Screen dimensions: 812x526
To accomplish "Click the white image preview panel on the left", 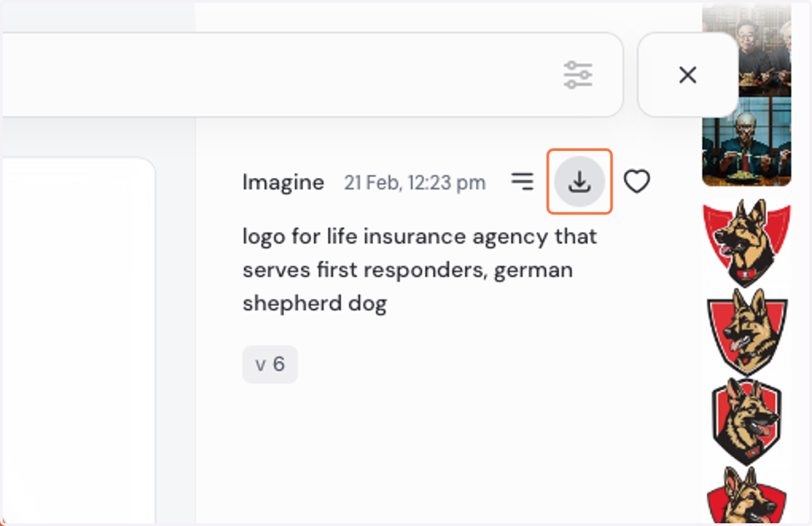I will (78, 338).
